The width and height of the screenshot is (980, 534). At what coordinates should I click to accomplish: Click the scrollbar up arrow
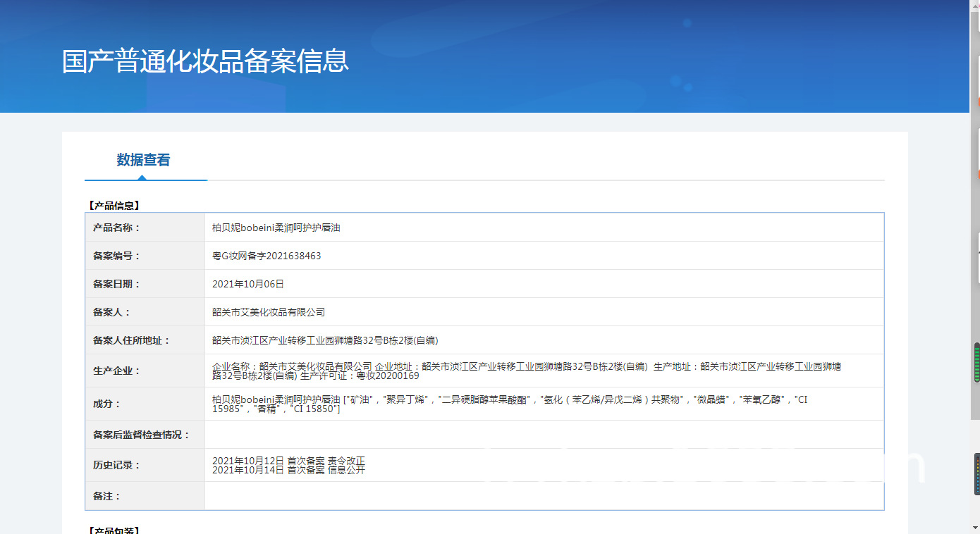(x=974, y=6)
